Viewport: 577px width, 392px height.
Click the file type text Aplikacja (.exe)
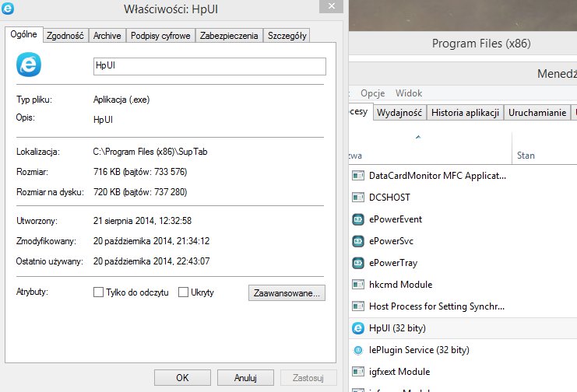point(121,100)
